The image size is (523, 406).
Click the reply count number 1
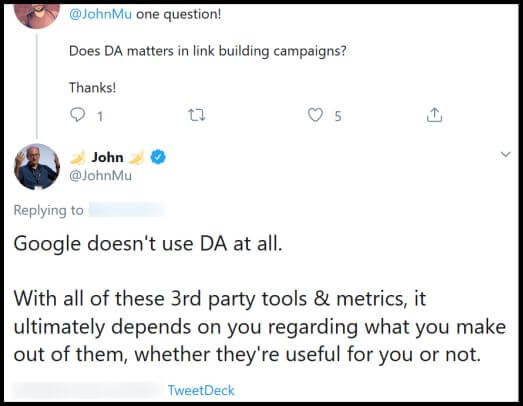point(100,116)
